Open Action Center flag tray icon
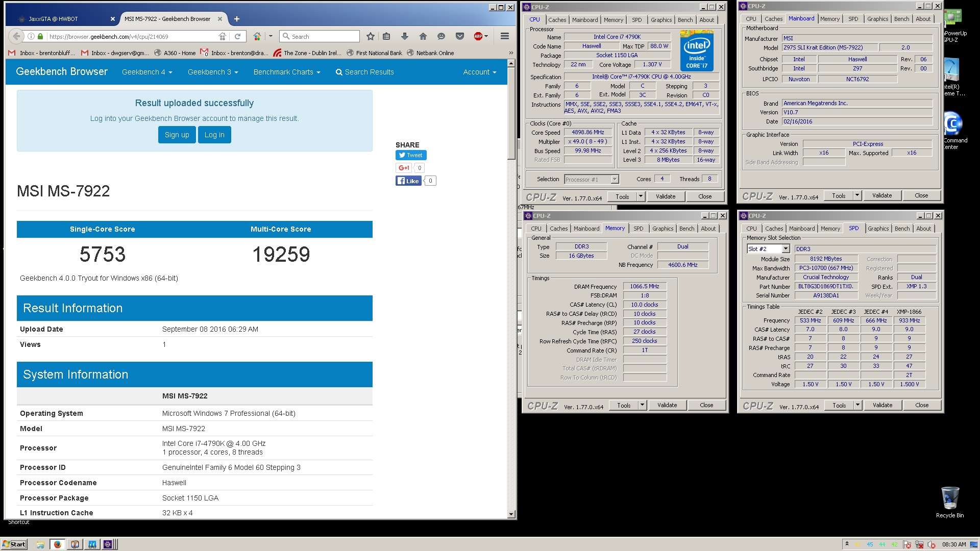Screen dimensions: 980x551 (x=908, y=544)
